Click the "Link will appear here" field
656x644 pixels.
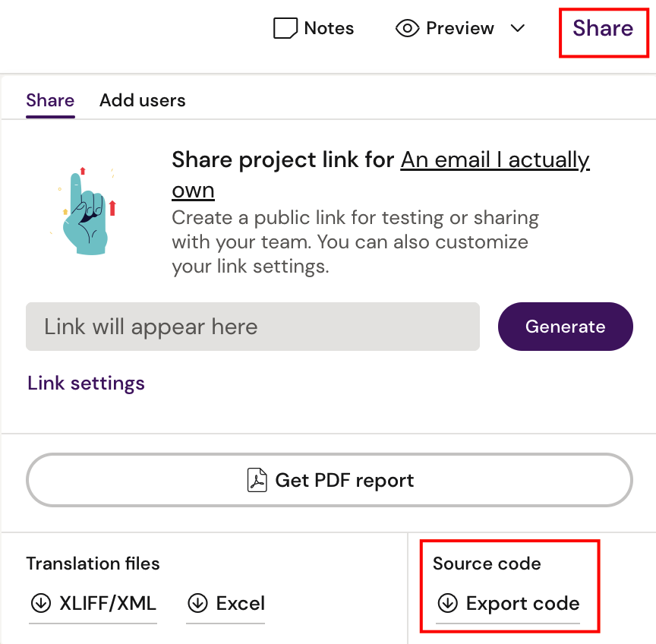pos(252,327)
